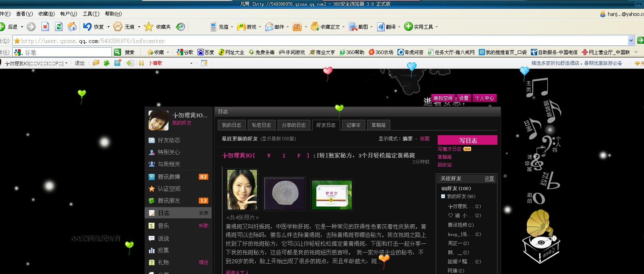Open the 截图 screenshot tool
Image resolution: width=644 pixels, height=274 pixels.
(358, 27)
